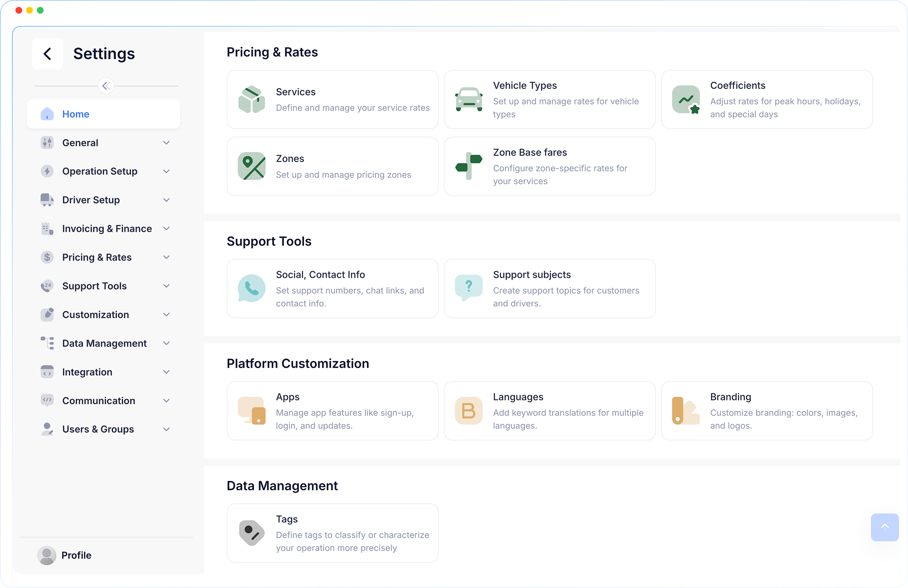Click the Pricing & Rates dollar icon in sidebar
The image size is (908, 588).
[x=47, y=257]
